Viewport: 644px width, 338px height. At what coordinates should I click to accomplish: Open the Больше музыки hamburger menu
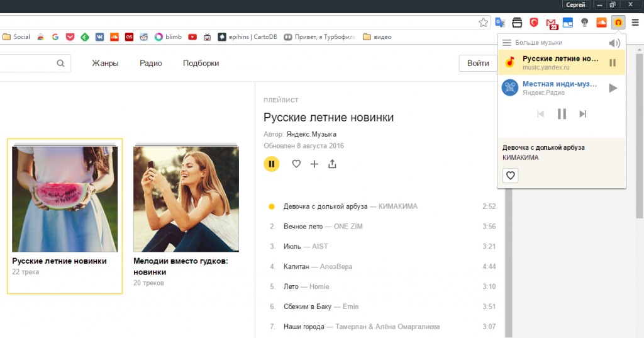pos(507,43)
